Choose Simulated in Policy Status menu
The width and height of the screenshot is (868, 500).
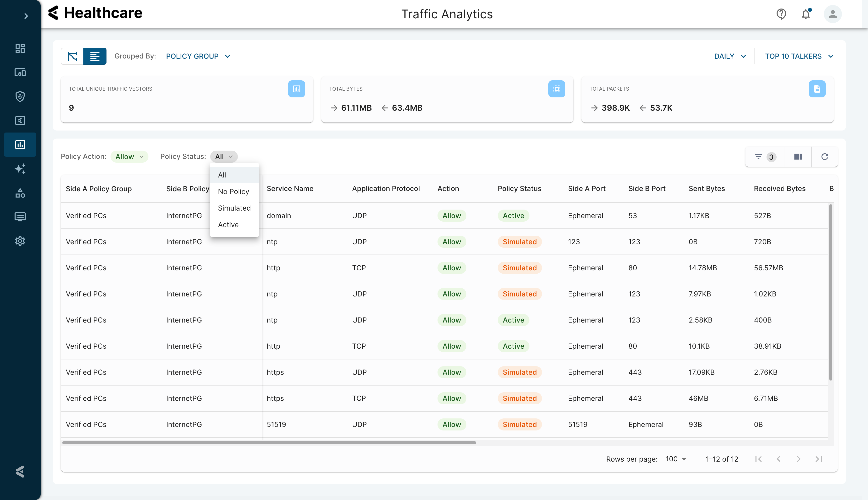click(234, 208)
